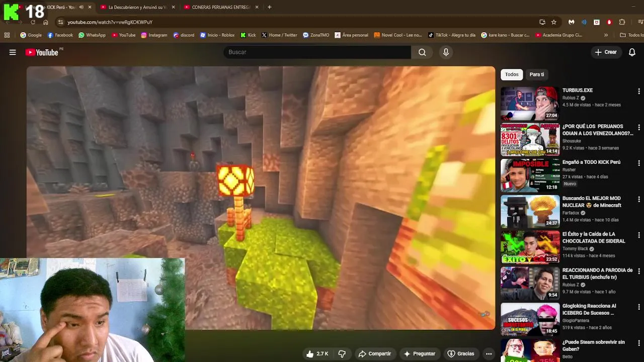Open Google bookmark
This screenshot has height=362, width=644.
31,35
